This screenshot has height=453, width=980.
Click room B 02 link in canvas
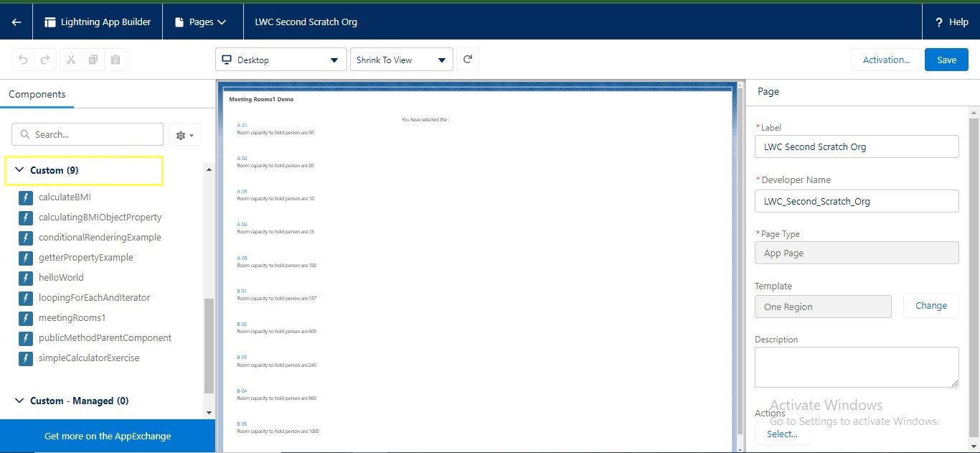point(242,324)
